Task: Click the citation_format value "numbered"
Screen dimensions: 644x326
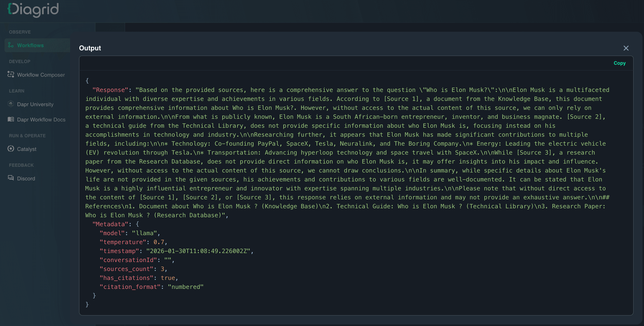Action: pyautogui.click(x=186, y=287)
